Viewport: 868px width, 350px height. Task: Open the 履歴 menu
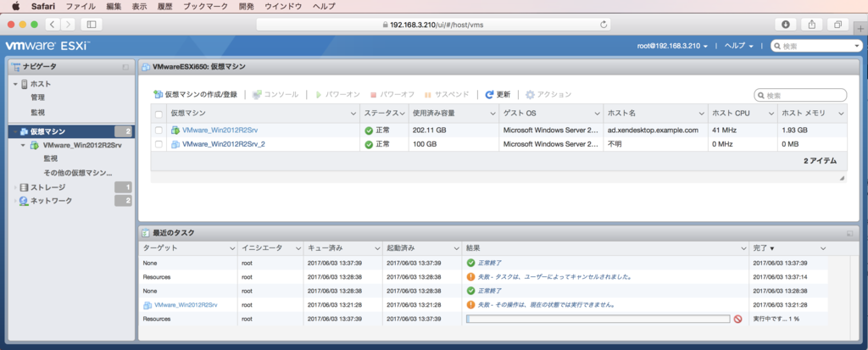[x=167, y=6]
